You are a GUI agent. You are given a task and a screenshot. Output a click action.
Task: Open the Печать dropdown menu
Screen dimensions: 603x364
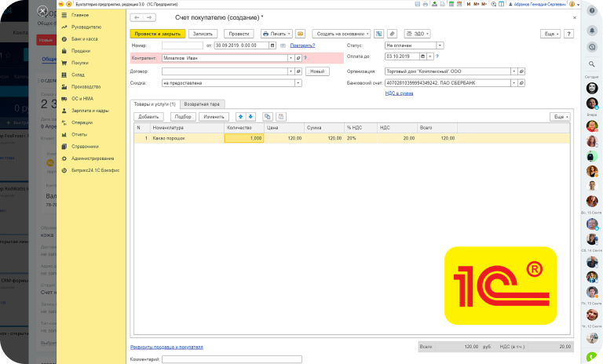[276, 34]
